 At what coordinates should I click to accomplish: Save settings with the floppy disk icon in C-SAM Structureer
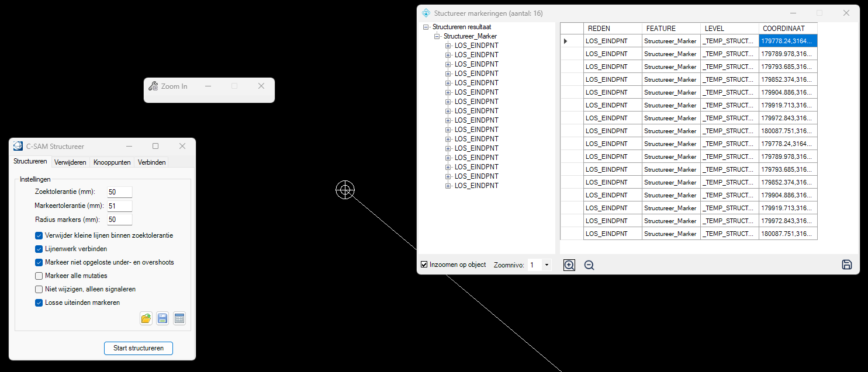pyautogui.click(x=162, y=318)
